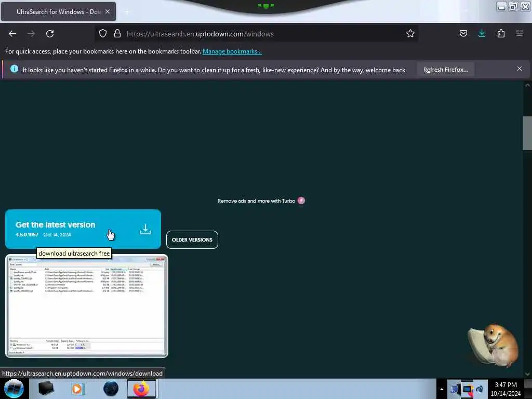This screenshot has width=532, height=399.
Task: Click the download arrow icon on blue button
Action: point(145,229)
